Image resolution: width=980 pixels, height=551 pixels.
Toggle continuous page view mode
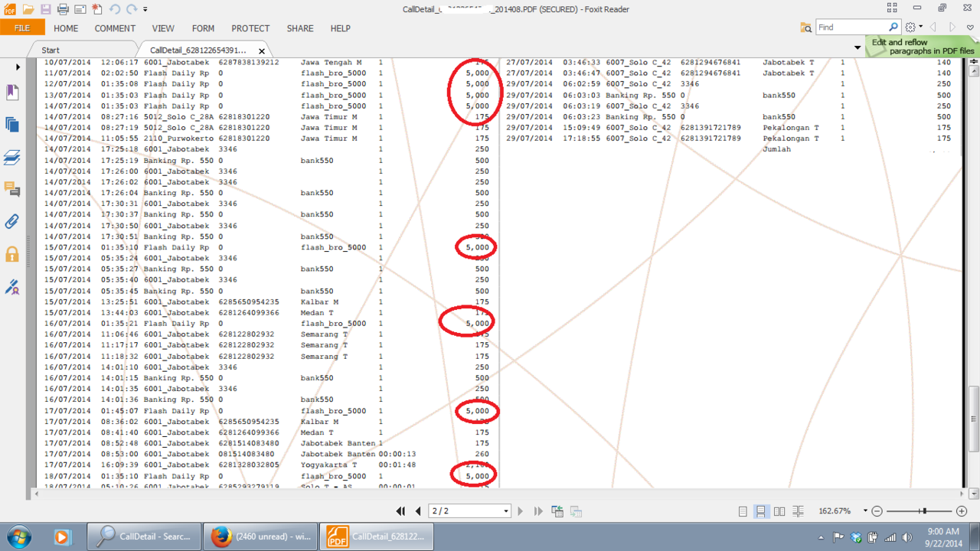760,511
